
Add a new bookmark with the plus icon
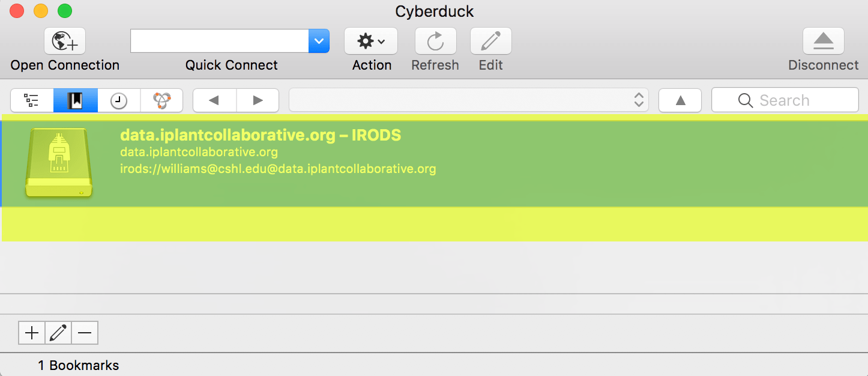(x=31, y=332)
